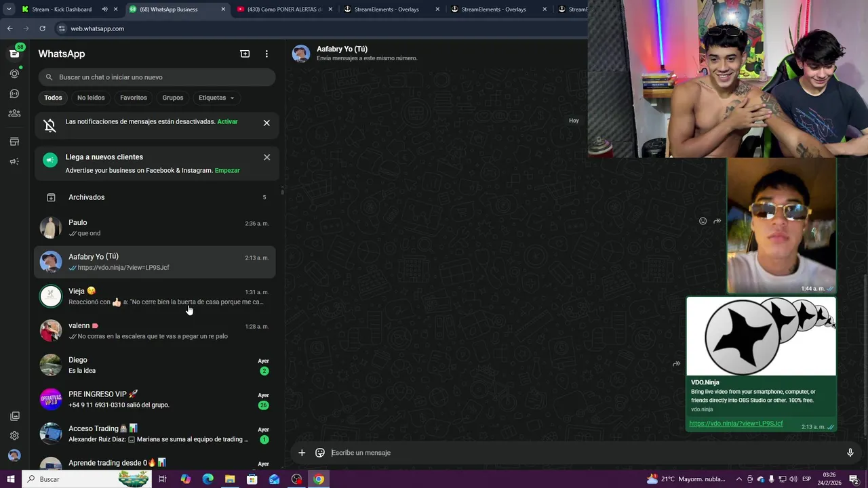Image resolution: width=868 pixels, height=488 pixels.
Task: Click the voice message microphone icon
Action: point(850,453)
